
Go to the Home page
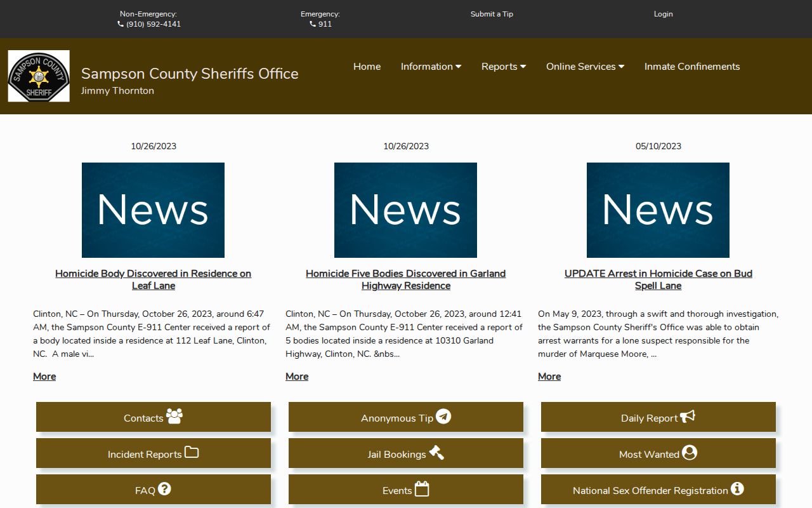[367, 67]
